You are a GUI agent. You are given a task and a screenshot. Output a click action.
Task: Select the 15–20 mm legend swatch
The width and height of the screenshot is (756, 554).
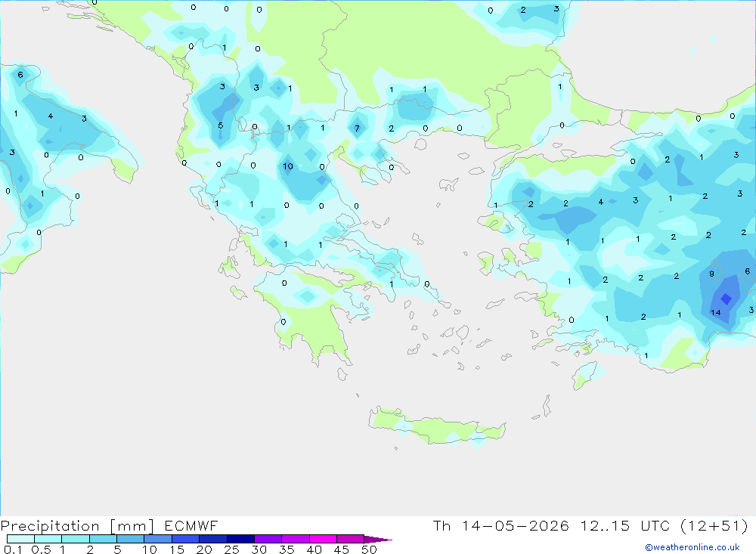186,539
